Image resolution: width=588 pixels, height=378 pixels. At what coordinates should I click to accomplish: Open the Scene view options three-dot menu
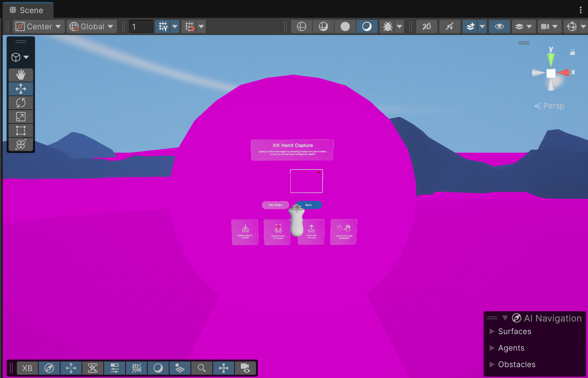click(x=580, y=10)
